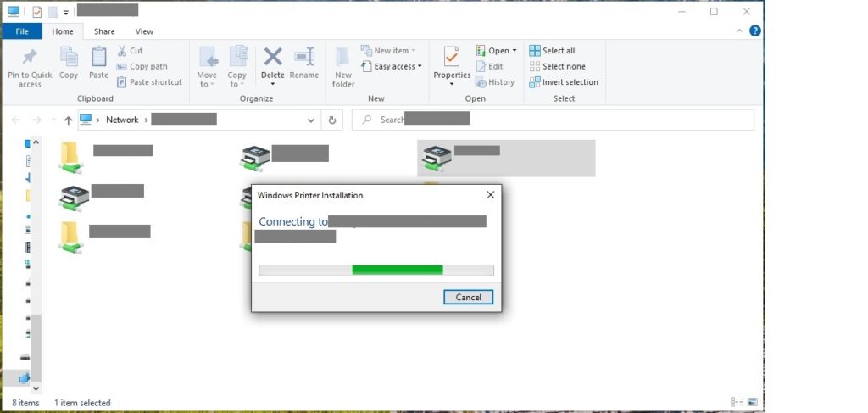The image size is (868, 413).
Task: Click the Rename icon in Organize group
Action: click(304, 59)
